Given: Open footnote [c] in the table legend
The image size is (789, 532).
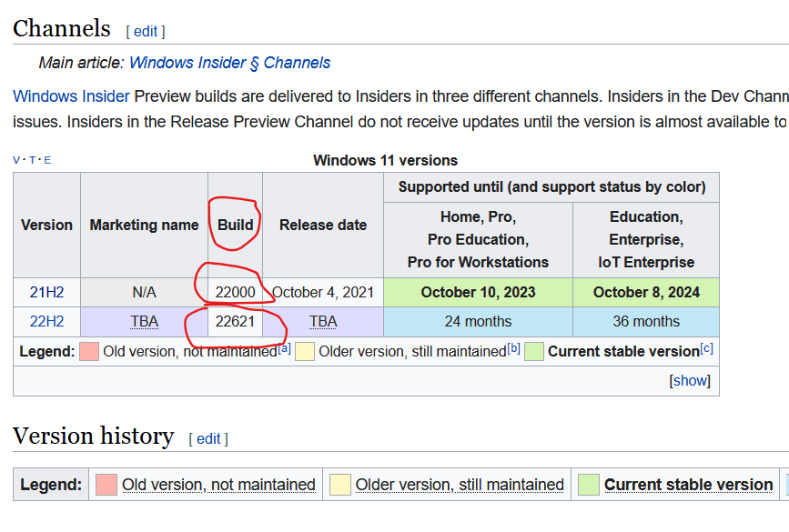Looking at the screenshot, I should coord(706,348).
